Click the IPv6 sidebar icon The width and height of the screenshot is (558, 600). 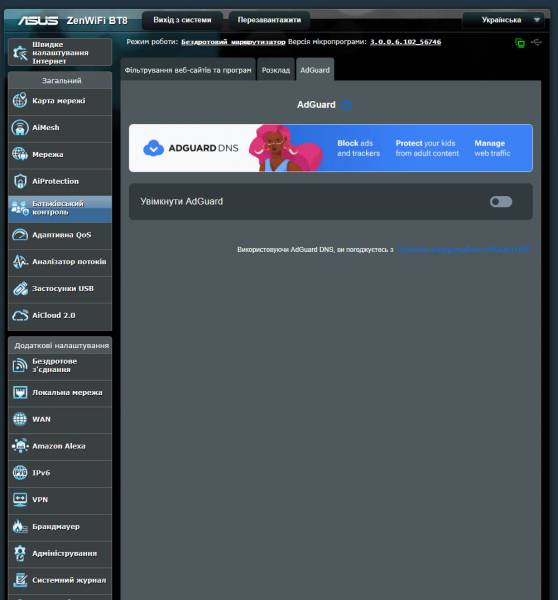coord(20,473)
